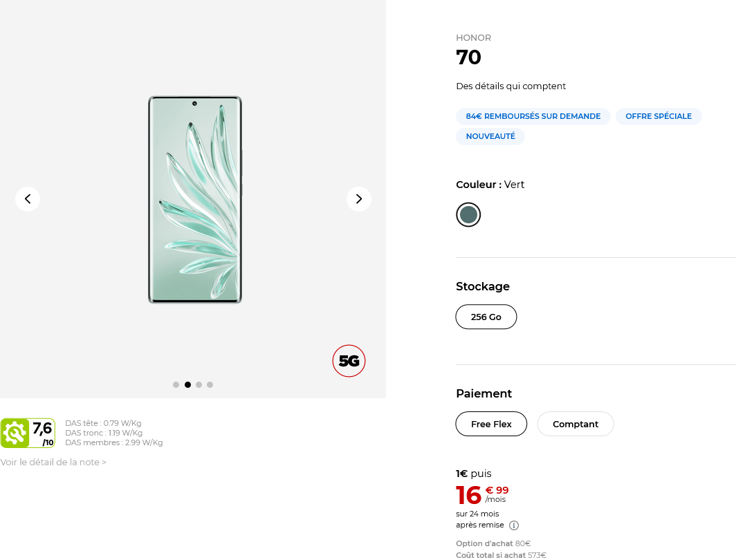Open Voir le détail de la note

point(53,462)
